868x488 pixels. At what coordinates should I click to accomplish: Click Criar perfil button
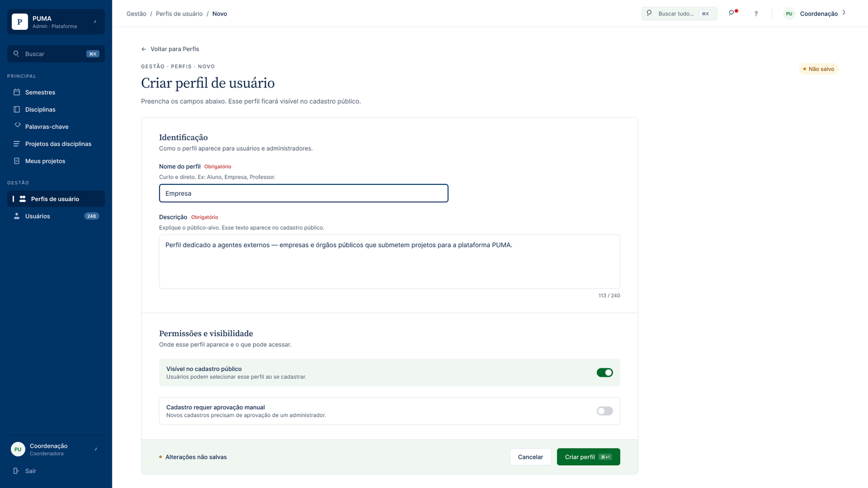pyautogui.click(x=588, y=457)
